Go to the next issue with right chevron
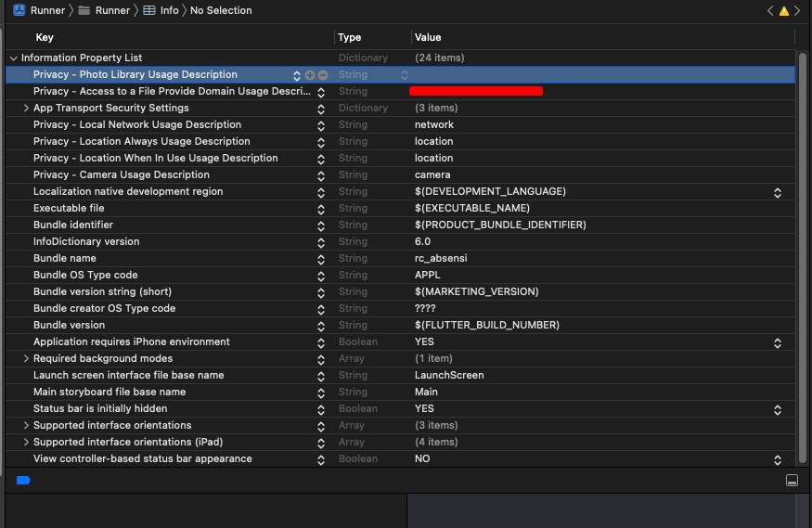This screenshot has height=528, width=812. pyautogui.click(x=798, y=11)
